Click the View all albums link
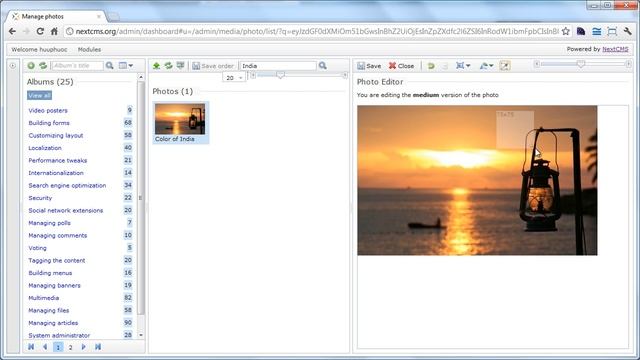Screen dimensions: 640x360 40,96
